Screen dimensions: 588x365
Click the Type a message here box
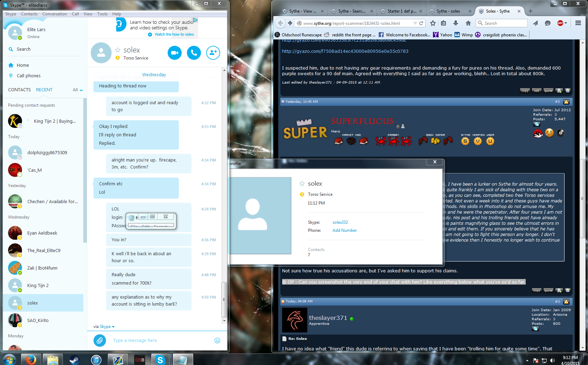tap(161, 341)
